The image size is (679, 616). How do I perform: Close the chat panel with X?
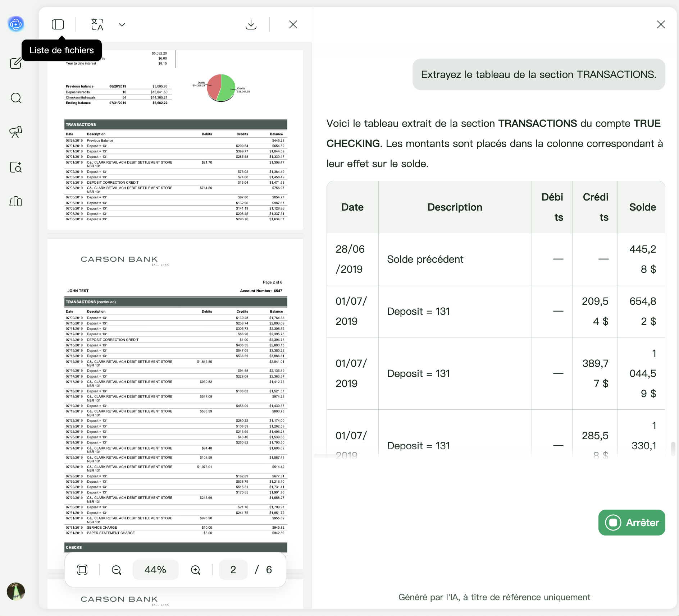coord(661,24)
